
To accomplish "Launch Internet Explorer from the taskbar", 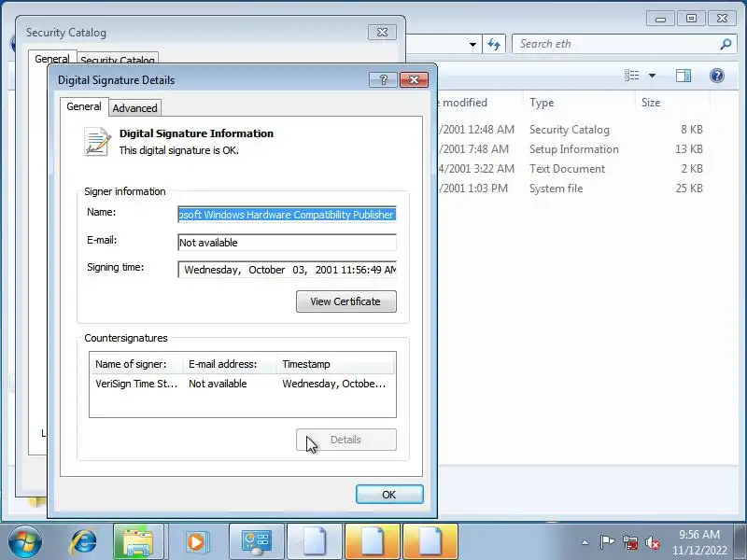I will [x=84, y=541].
